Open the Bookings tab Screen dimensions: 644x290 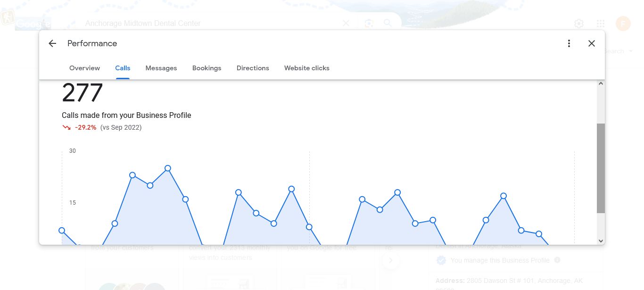pos(206,68)
